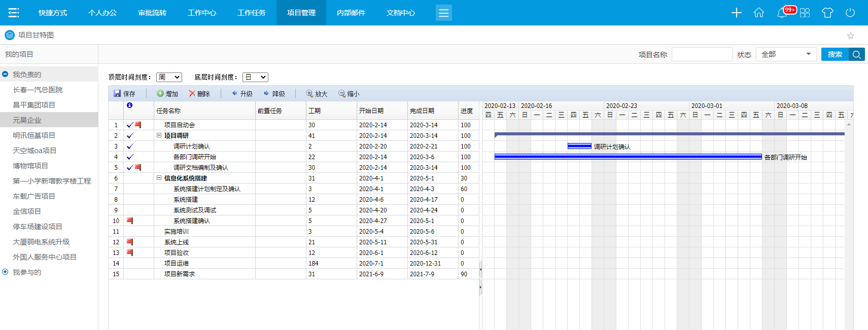Collapse the 项目调研 task group
868x330 pixels.
point(159,135)
